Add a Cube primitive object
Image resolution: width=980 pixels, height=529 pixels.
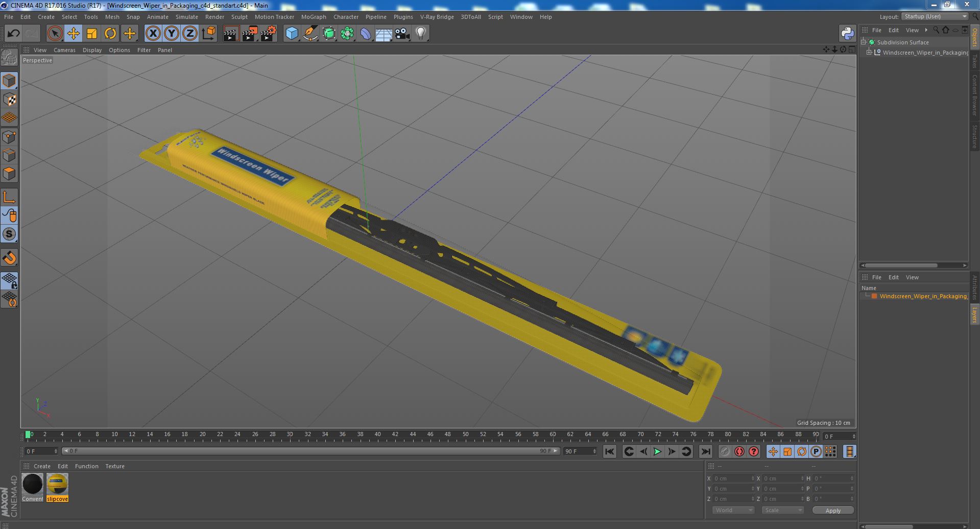(292, 34)
